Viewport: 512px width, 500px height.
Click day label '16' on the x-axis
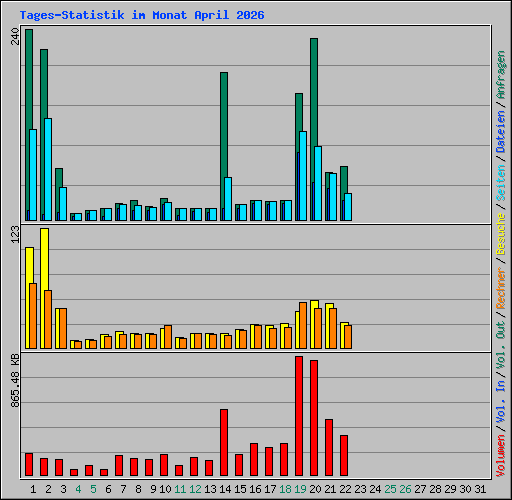click(x=255, y=489)
